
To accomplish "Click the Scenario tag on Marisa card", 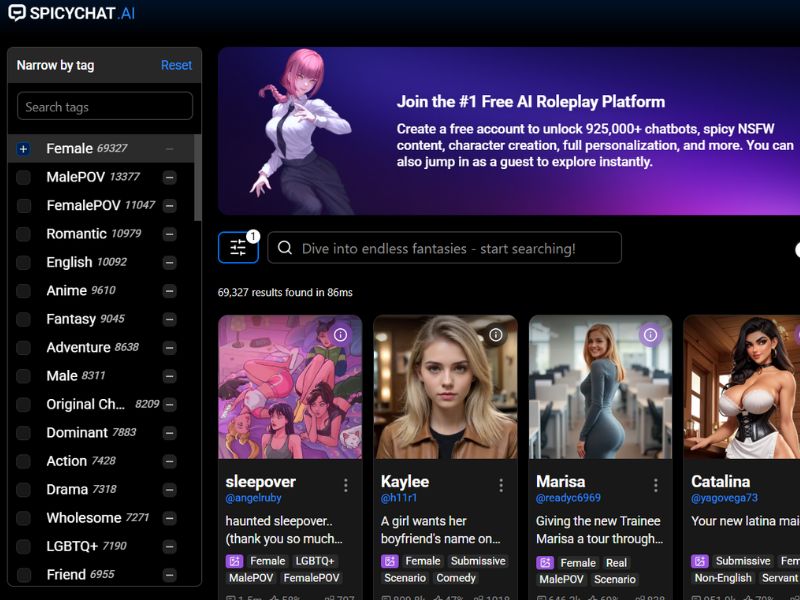I will pyautogui.click(x=615, y=580).
